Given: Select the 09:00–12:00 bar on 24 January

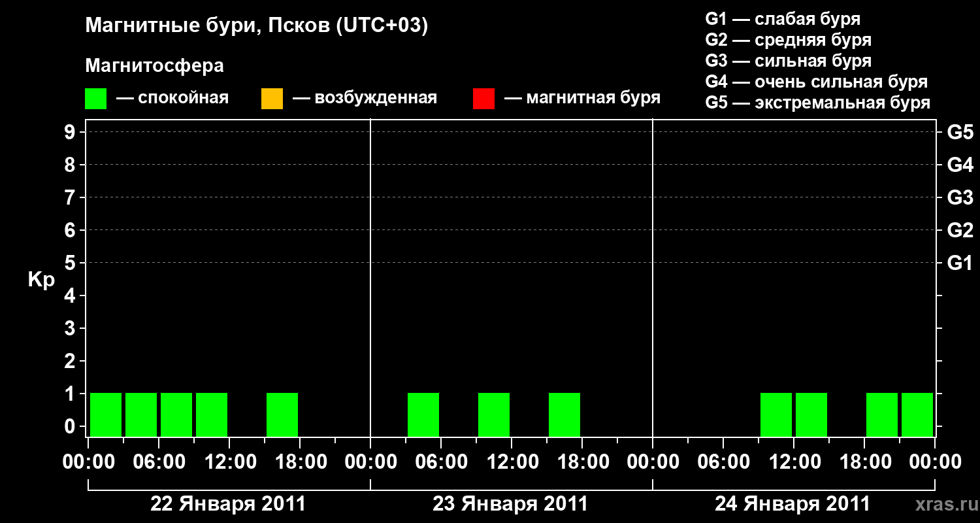Looking at the screenshot, I should 776,414.
